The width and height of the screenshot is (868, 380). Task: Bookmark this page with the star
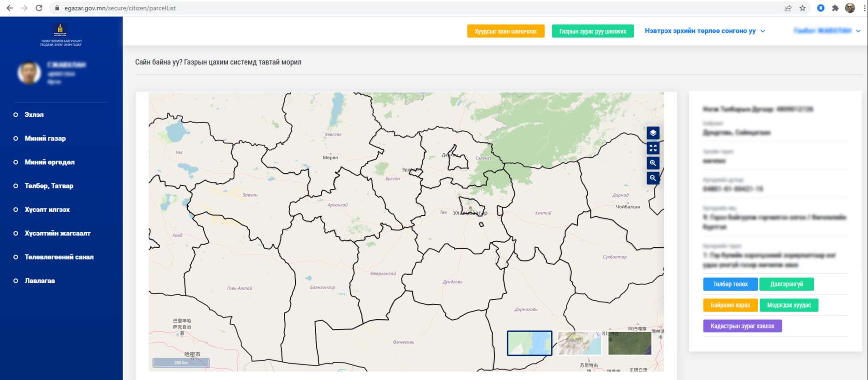(x=802, y=8)
